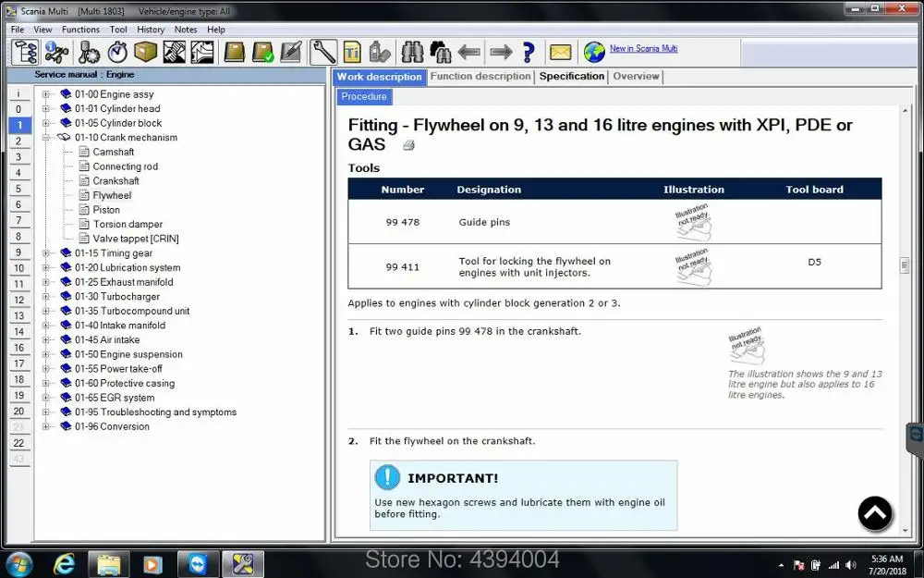The height and width of the screenshot is (578, 924).
Task: Click the scrollbar down arrow in content pane
Action: pyautogui.click(x=906, y=531)
